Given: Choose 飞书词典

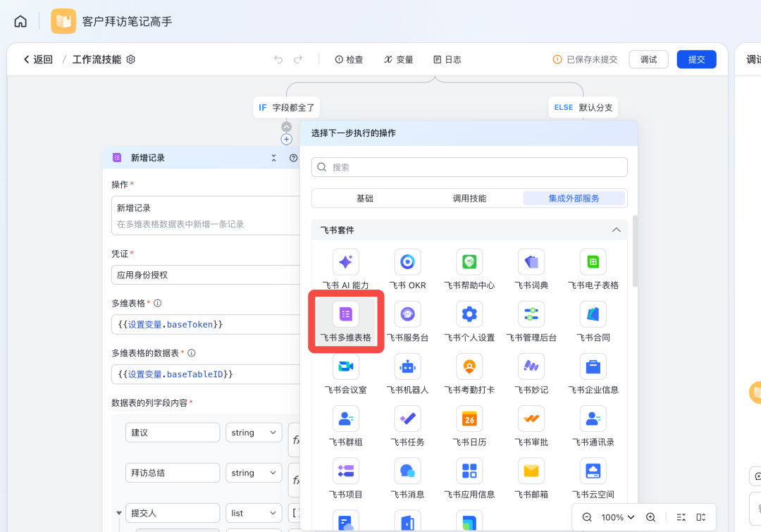Looking at the screenshot, I should pos(531,269).
